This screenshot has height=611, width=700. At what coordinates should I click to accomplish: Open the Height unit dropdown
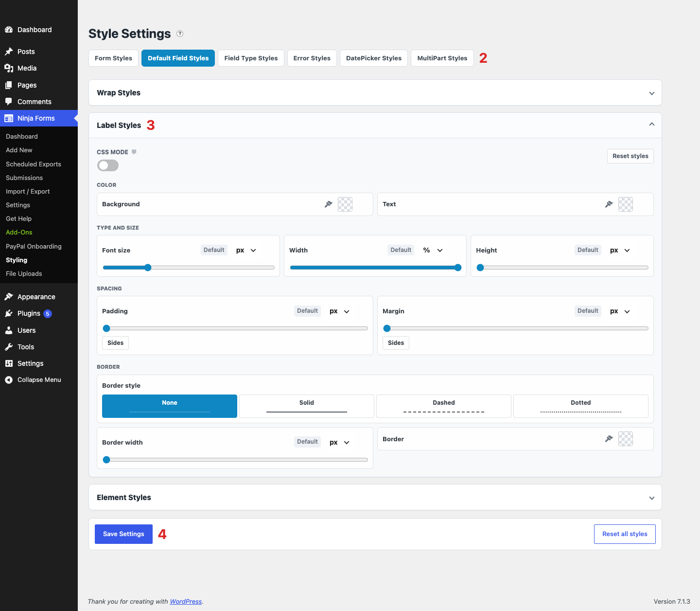[x=620, y=250]
